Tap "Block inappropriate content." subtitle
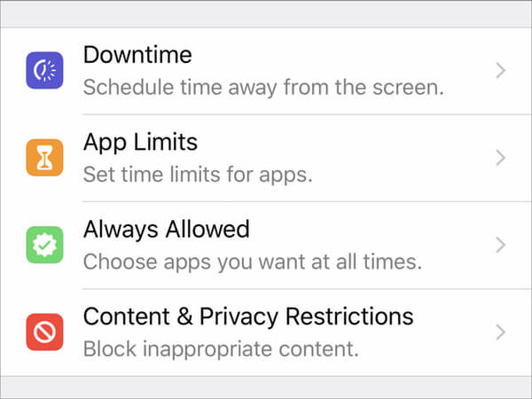532x399 pixels. (221, 348)
